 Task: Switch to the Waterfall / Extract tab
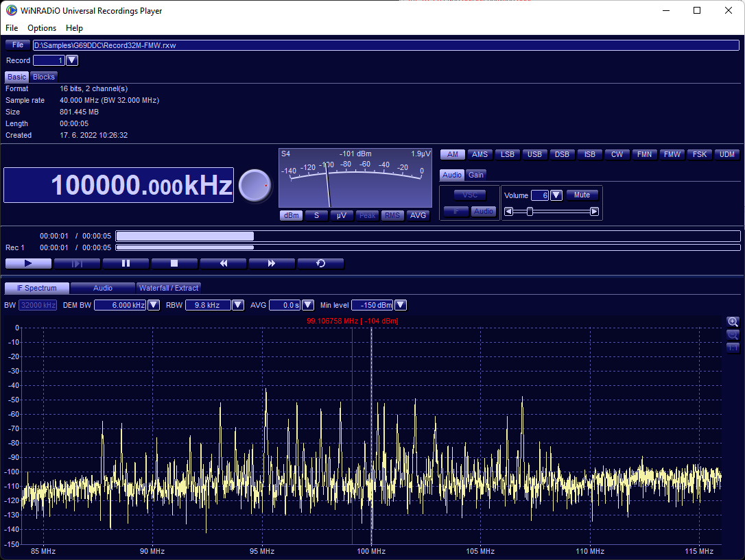169,288
